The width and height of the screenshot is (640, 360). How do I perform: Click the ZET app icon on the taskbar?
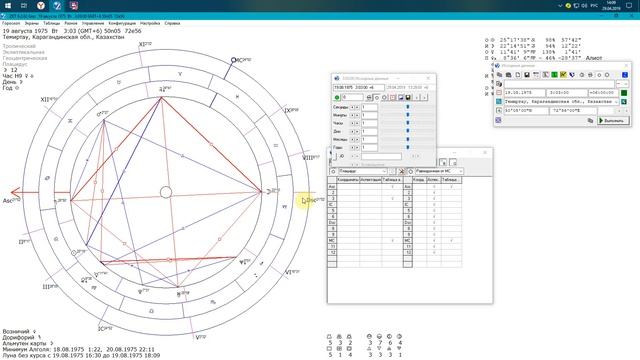[x=57, y=6]
